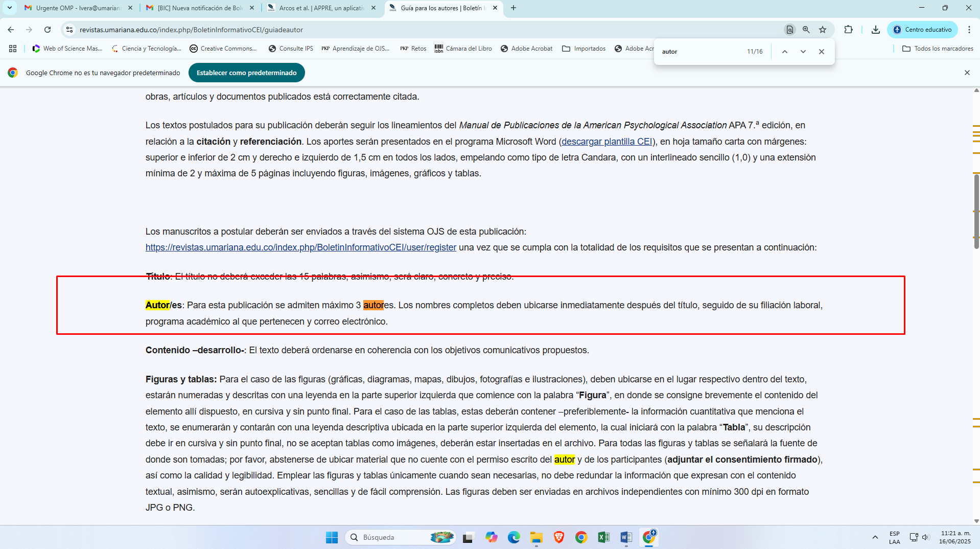
Task: Open Word from the Windows taskbar
Action: click(x=626, y=537)
